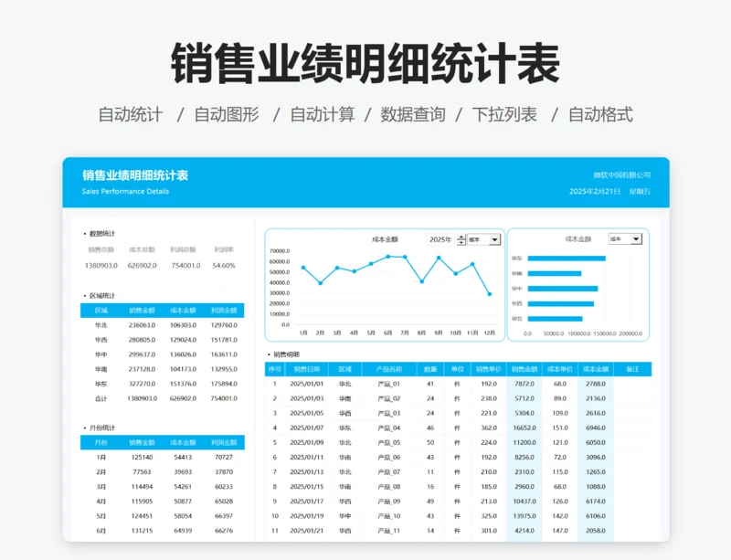Click the 销售明细 section heading
This screenshot has width=731, height=560.
[x=286, y=354]
